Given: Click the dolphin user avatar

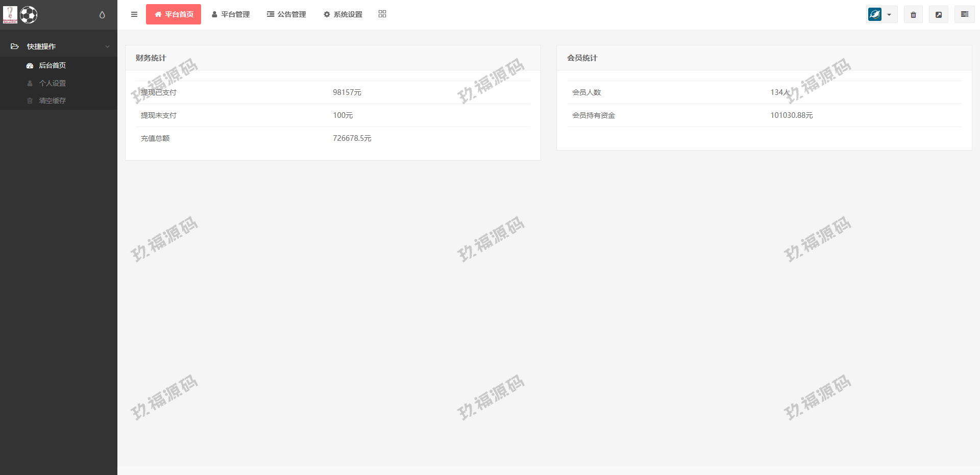Looking at the screenshot, I should (875, 14).
